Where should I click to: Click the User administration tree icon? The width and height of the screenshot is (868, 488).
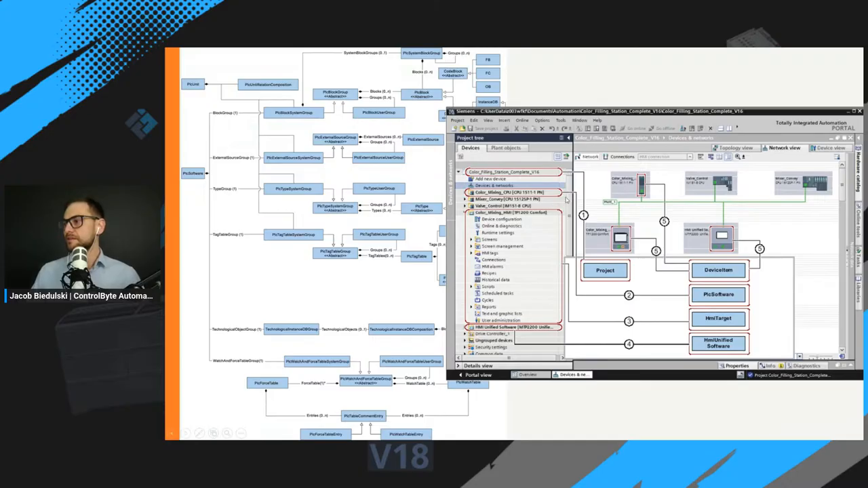click(x=477, y=321)
